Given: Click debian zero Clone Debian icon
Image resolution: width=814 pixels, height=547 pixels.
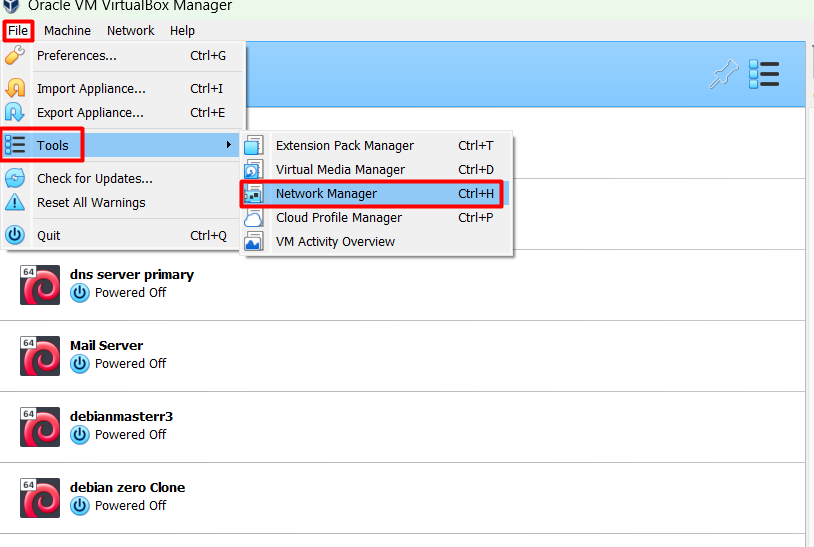Looking at the screenshot, I should click(x=40, y=498).
